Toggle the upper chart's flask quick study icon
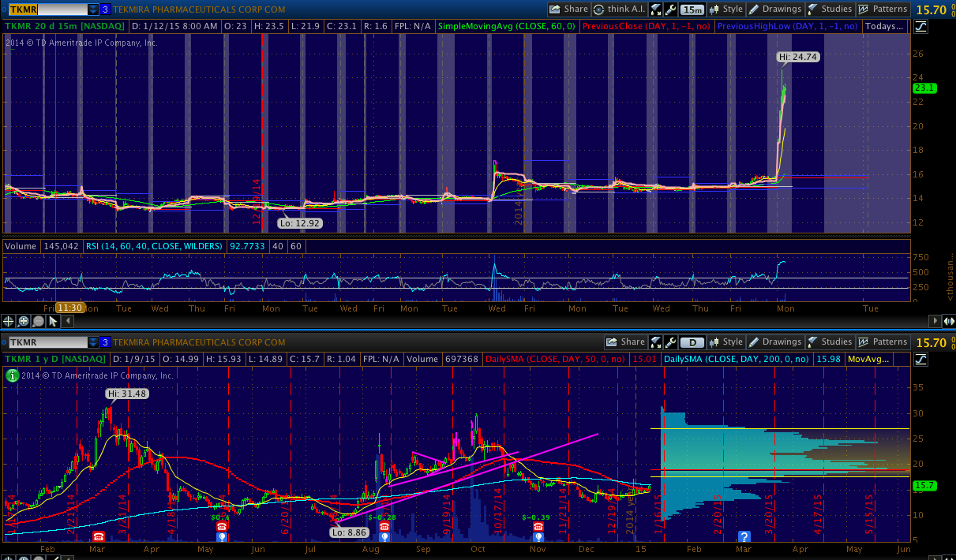This screenshot has width=956, height=560. click(x=655, y=9)
